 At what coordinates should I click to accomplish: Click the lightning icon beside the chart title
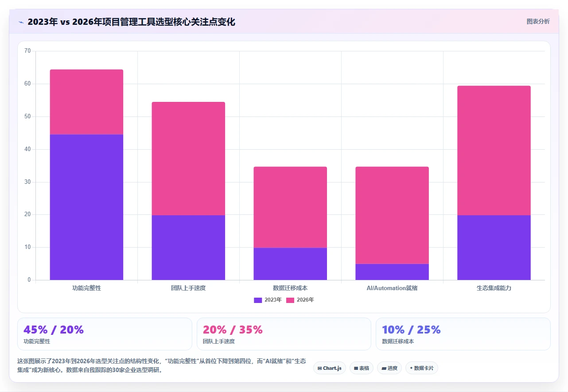(21, 22)
